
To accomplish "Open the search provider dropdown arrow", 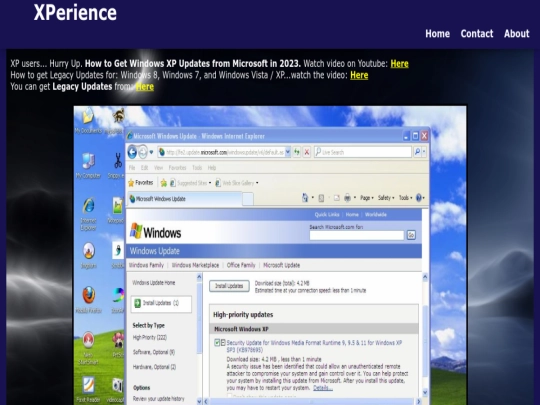I will point(424,152).
